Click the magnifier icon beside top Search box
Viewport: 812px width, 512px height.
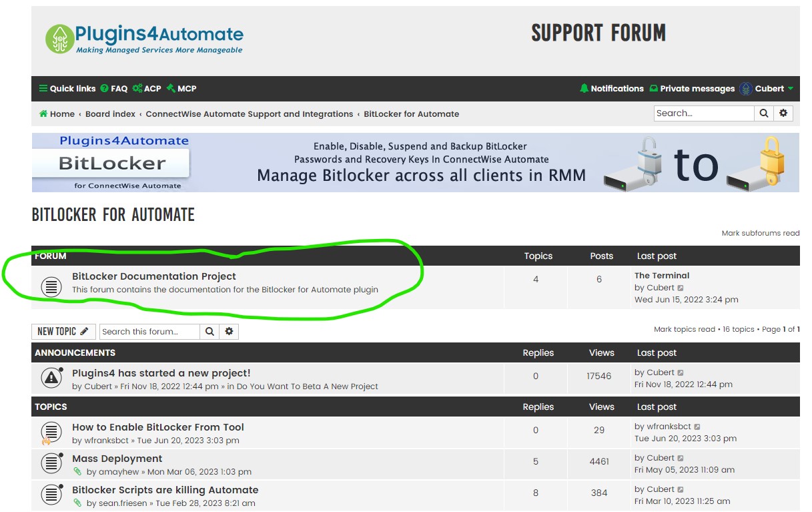tap(764, 113)
